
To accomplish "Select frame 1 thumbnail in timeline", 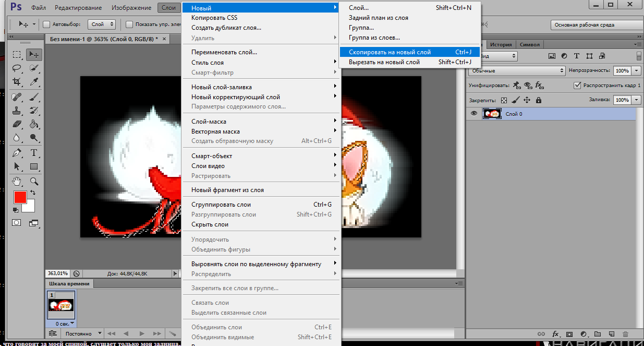I will [x=61, y=305].
